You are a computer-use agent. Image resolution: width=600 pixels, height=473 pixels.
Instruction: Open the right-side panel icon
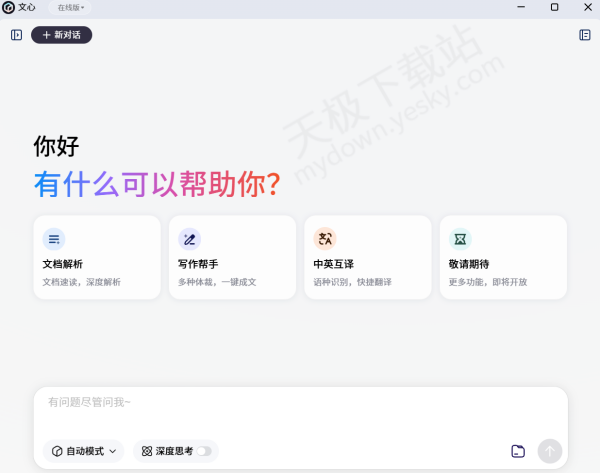tap(585, 35)
